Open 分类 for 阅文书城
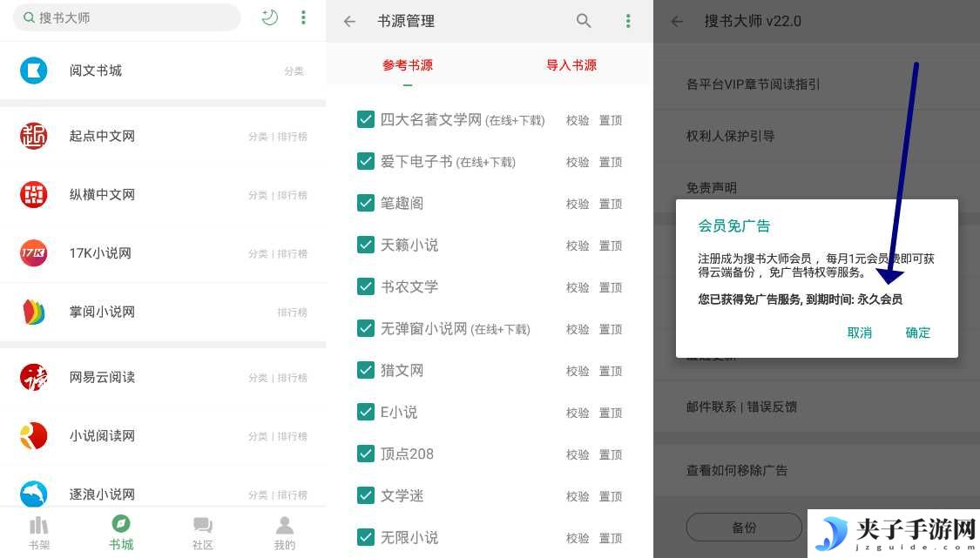Image resolution: width=980 pixels, height=558 pixels. point(294,71)
